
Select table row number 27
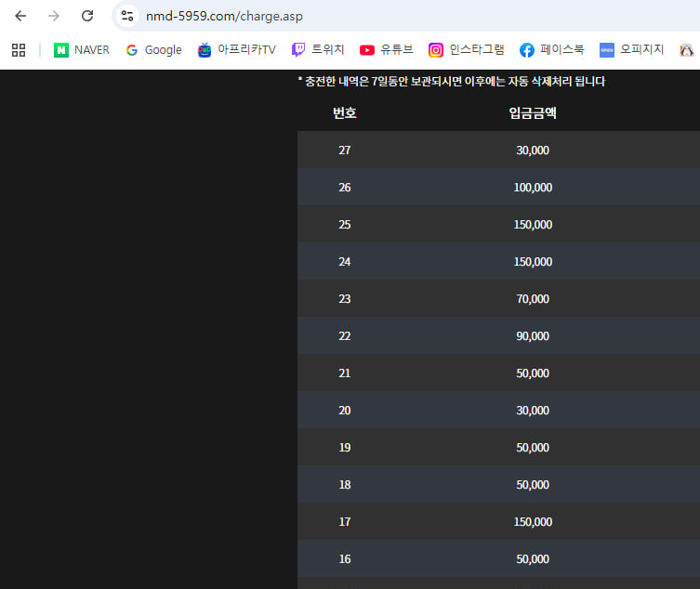point(345,151)
